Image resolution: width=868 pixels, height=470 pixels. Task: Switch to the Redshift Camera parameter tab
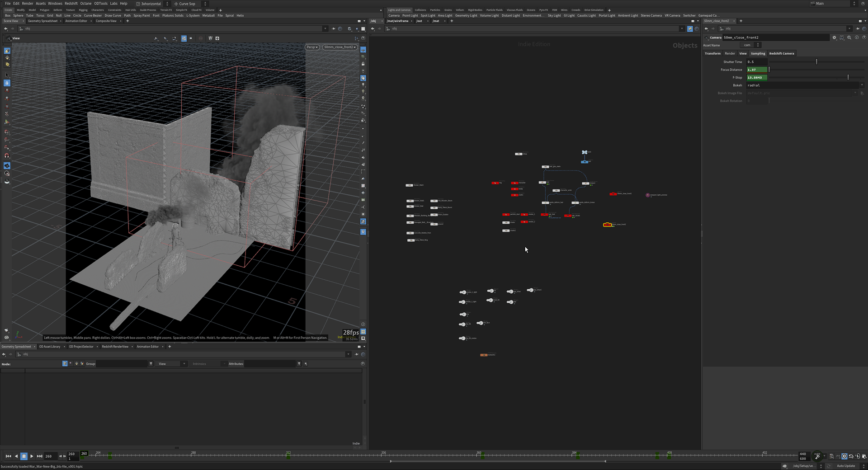click(782, 53)
